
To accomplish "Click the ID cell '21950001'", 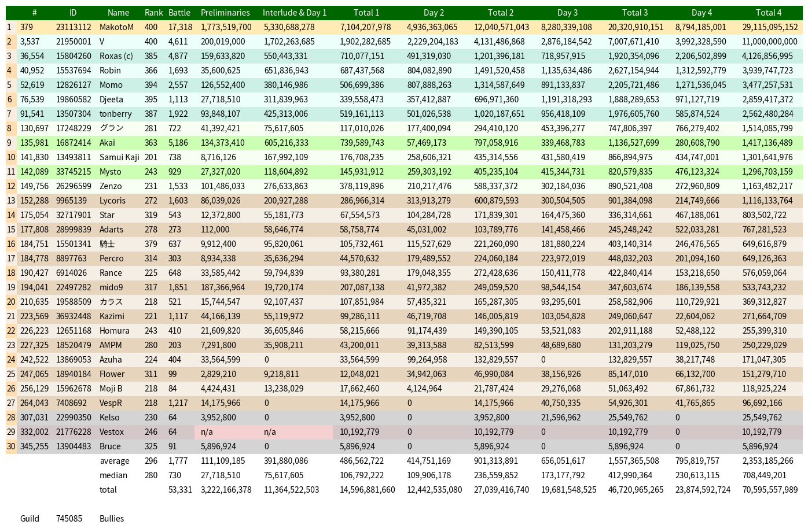I will (x=74, y=42).
